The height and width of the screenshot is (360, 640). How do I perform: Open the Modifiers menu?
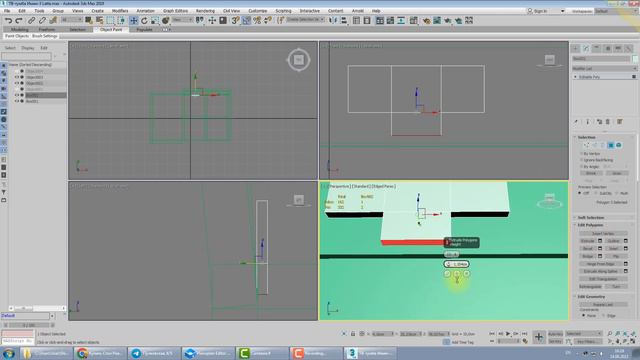tap(120, 11)
